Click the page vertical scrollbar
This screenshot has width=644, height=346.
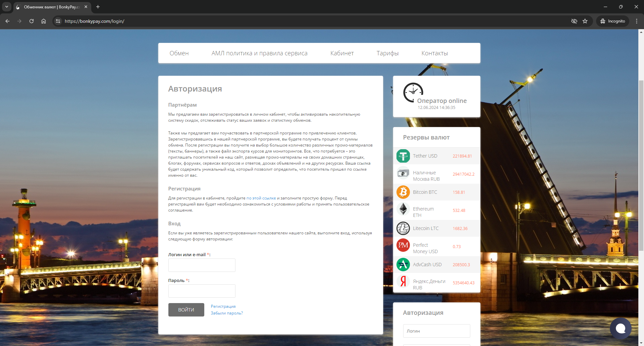click(641, 164)
